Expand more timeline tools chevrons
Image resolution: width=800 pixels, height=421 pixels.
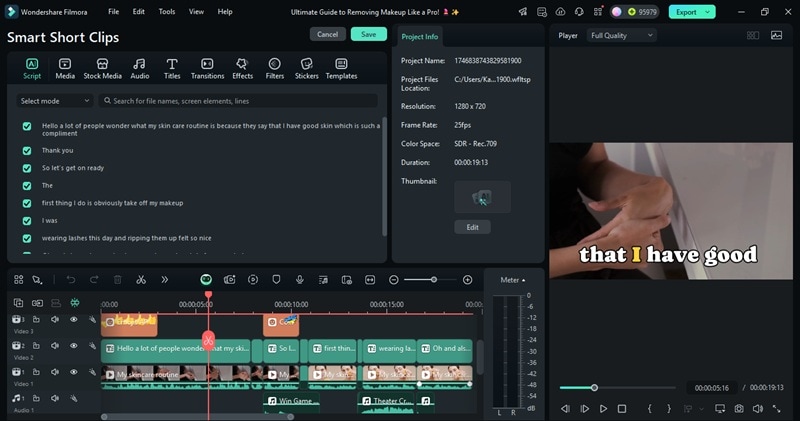click(164, 280)
